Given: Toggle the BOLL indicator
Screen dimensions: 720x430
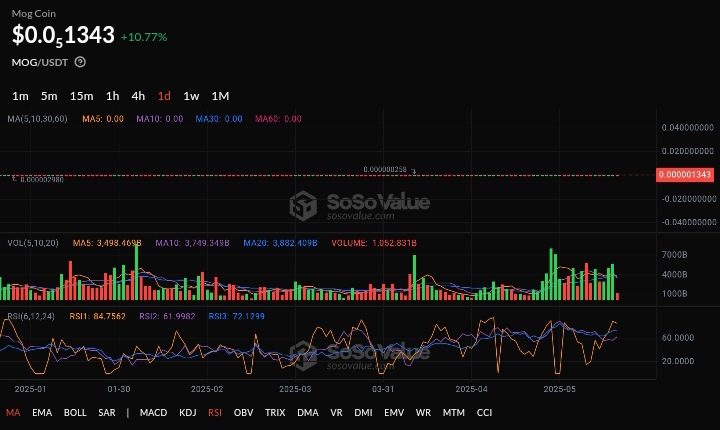Looking at the screenshot, I should coord(75,412).
